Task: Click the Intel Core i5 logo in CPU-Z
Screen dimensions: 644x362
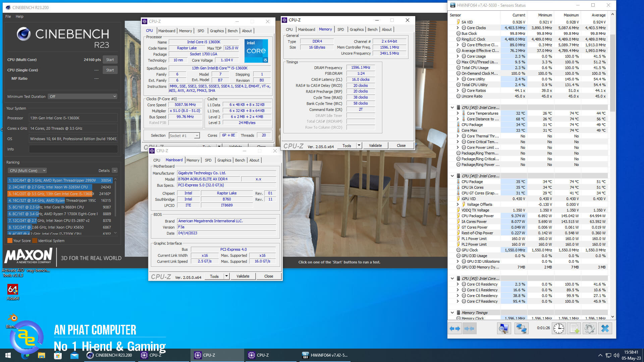Action: [256, 51]
